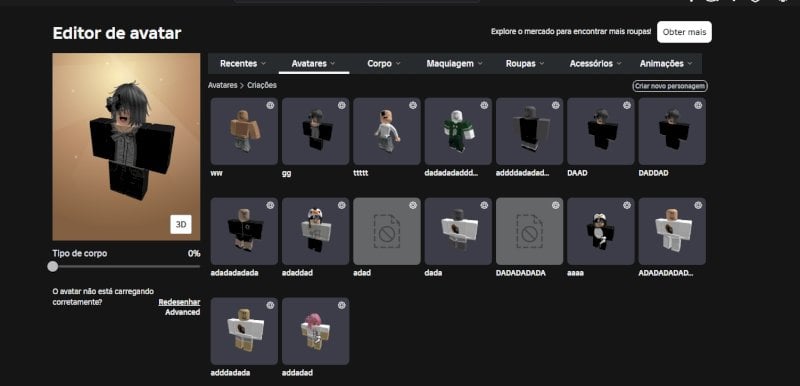800x386 pixels.
Task: Open settings gear on the DAAD avatar card
Action: tap(627, 105)
